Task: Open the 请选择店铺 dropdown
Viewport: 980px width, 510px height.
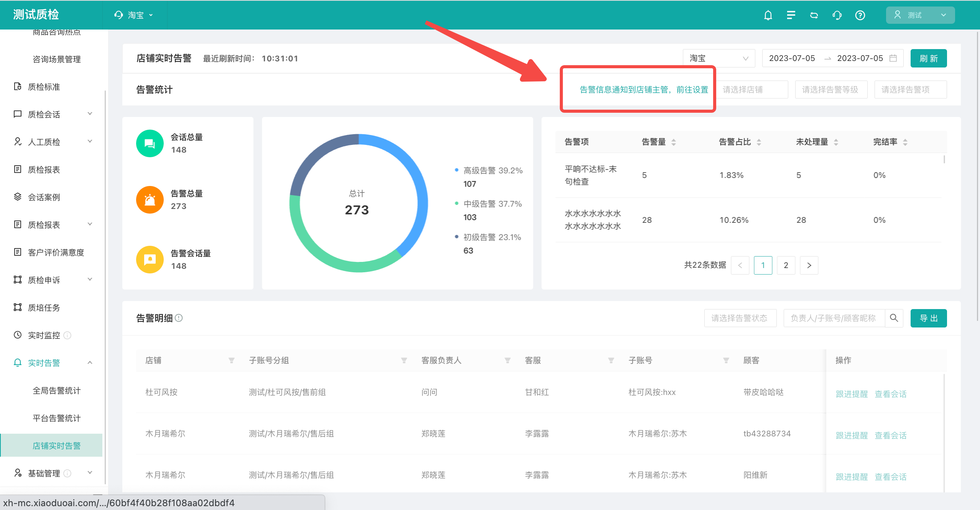Action: 752,90
